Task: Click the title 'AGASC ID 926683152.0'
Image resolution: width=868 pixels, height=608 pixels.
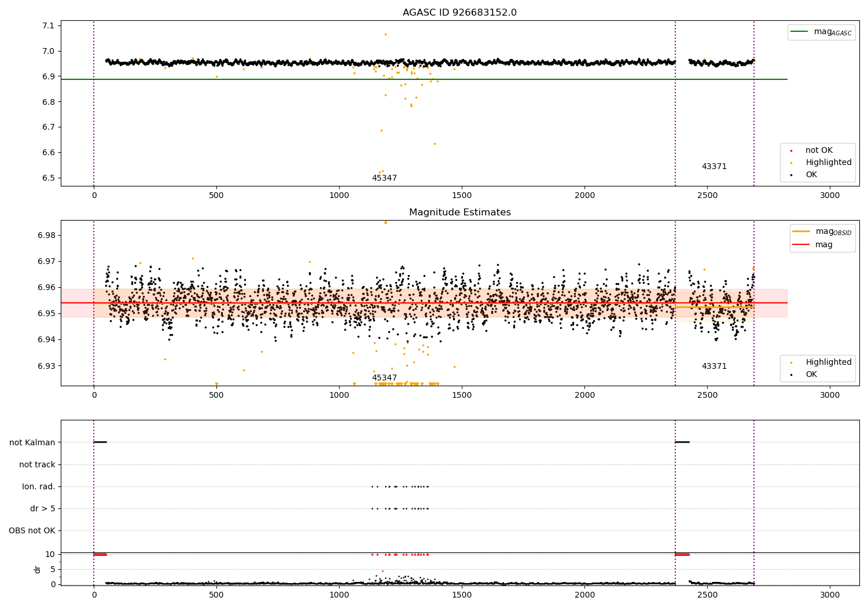Action: (459, 13)
